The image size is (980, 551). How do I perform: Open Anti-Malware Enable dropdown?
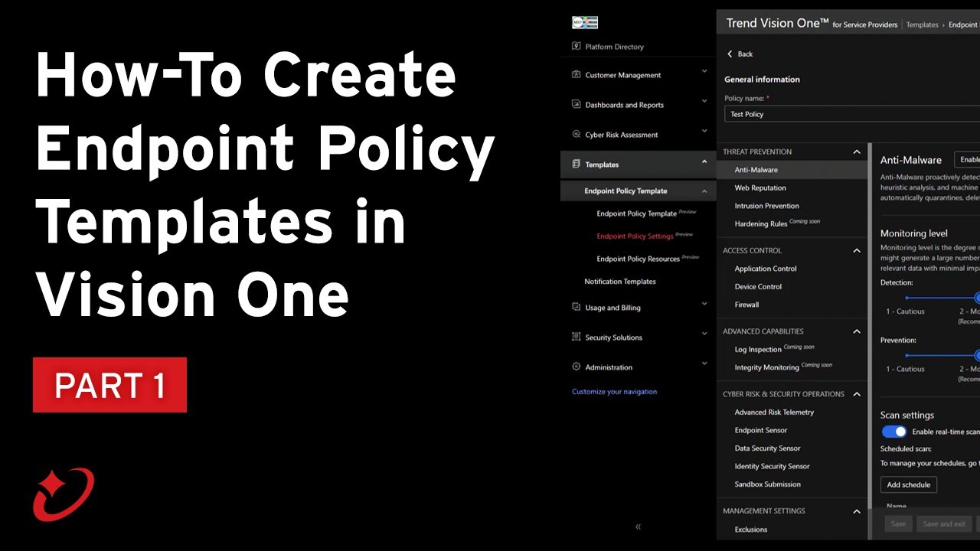click(x=967, y=160)
